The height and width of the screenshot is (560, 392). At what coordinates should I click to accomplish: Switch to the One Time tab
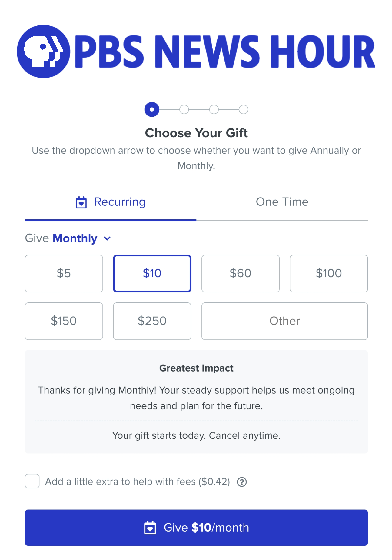[282, 202]
